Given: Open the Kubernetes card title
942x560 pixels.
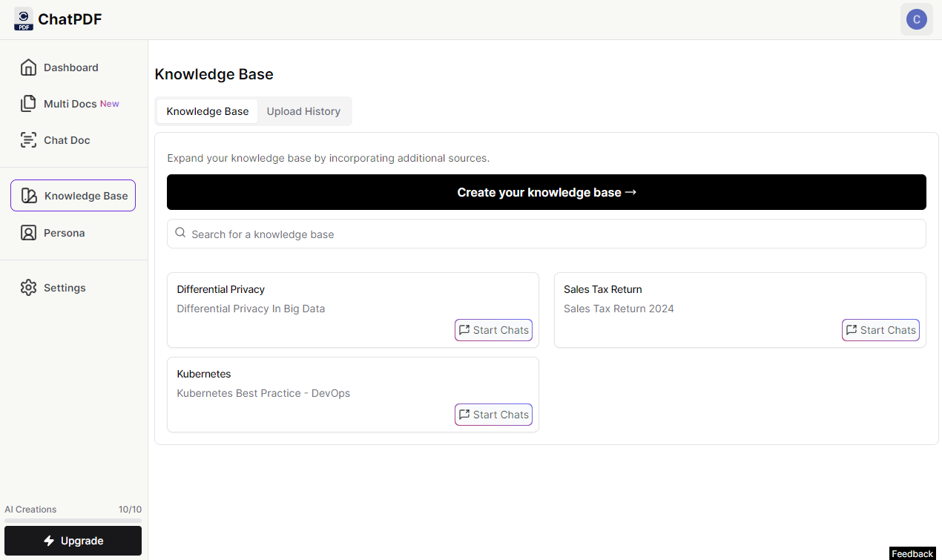Looking at the screenshot, I should click(x=204, y=374).
